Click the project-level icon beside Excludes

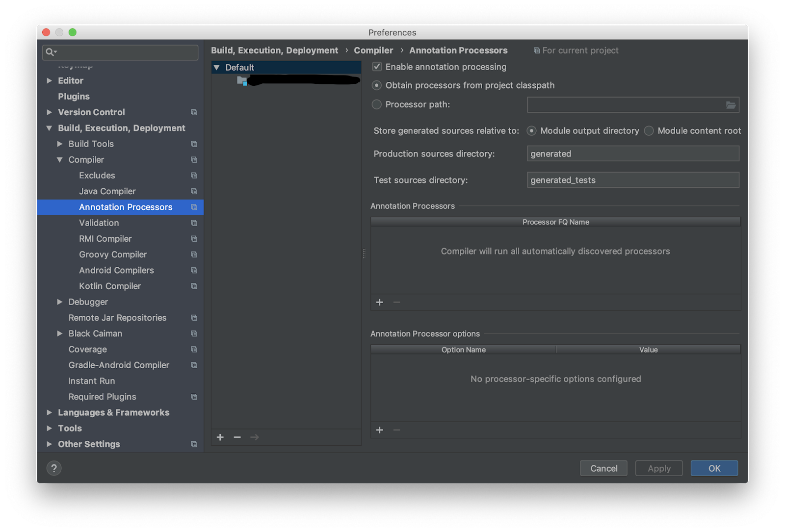tap(194, 176)
